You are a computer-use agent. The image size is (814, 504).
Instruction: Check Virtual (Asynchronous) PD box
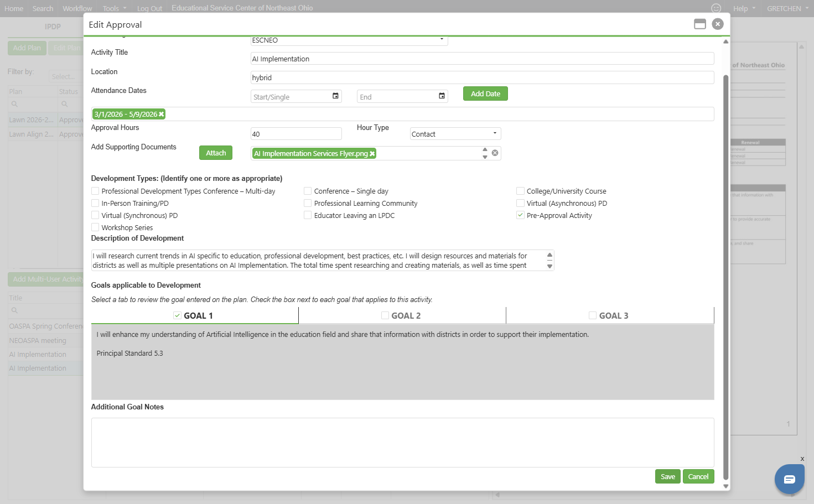tap(520, 203)
